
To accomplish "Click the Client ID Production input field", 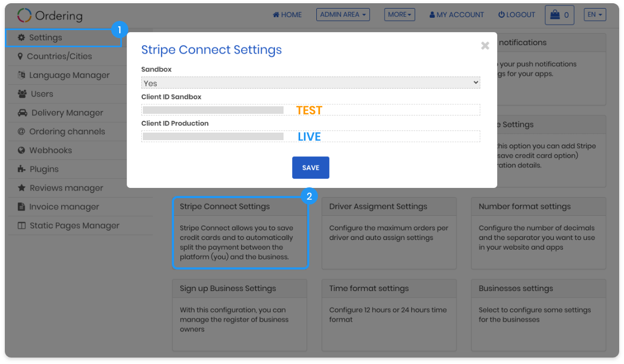I will tap(310, 136).
